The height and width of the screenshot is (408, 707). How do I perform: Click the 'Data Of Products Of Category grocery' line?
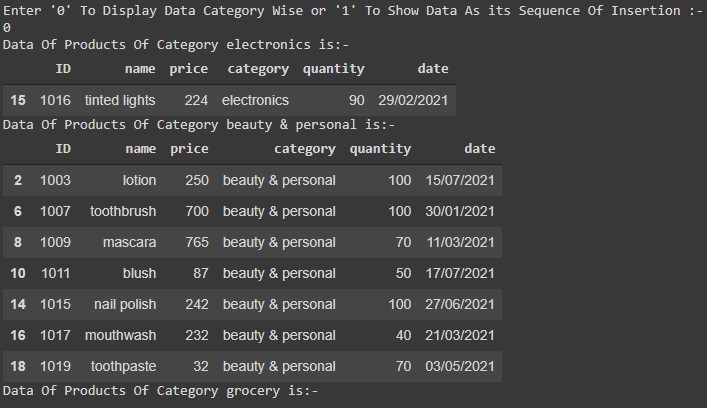[160, 391]
